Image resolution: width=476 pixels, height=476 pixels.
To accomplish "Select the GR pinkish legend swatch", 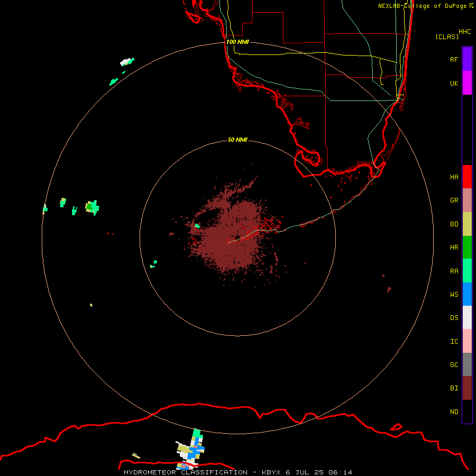I will pos(467,200).
